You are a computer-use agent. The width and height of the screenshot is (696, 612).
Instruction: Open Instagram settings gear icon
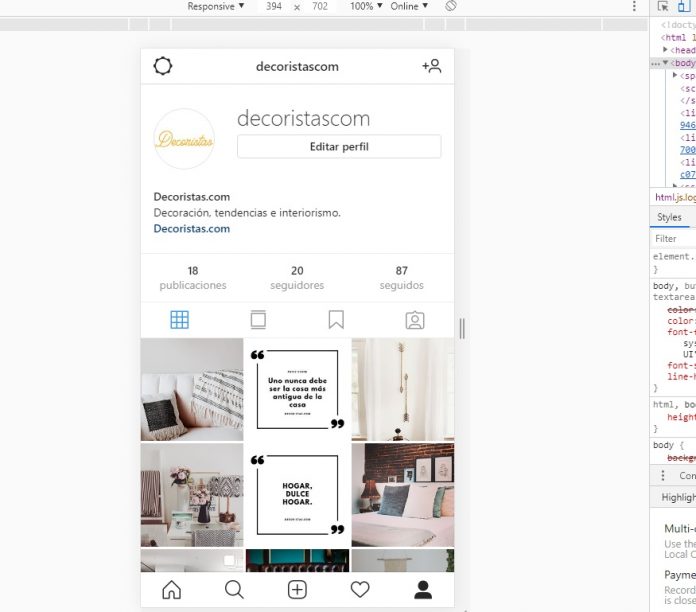(x=162, y=66)
